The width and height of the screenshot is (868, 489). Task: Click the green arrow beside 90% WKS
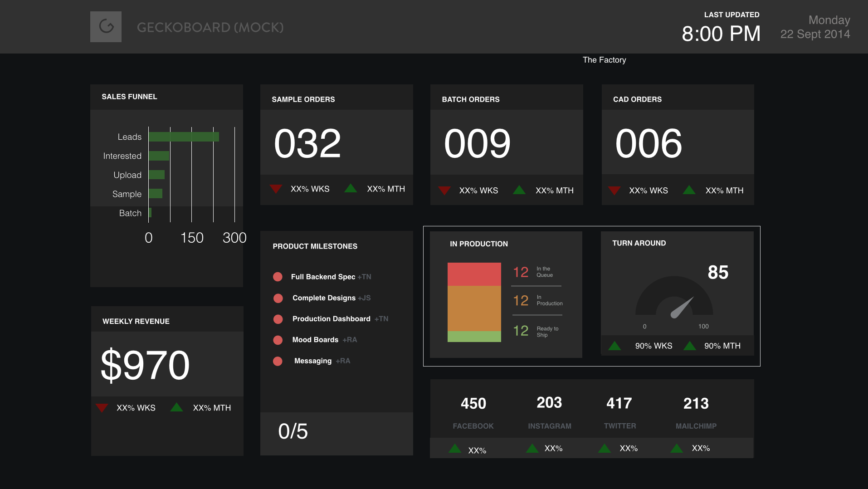[614, 346]
